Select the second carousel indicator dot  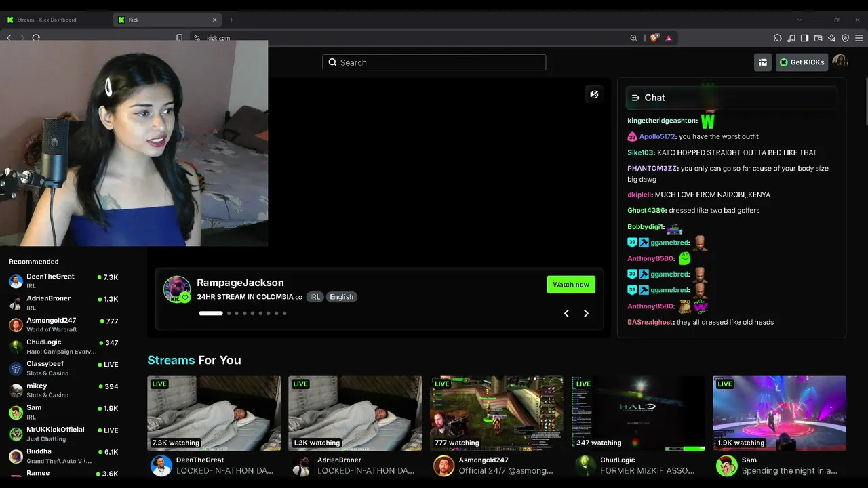pyautogui.click(x=229, y=313)
